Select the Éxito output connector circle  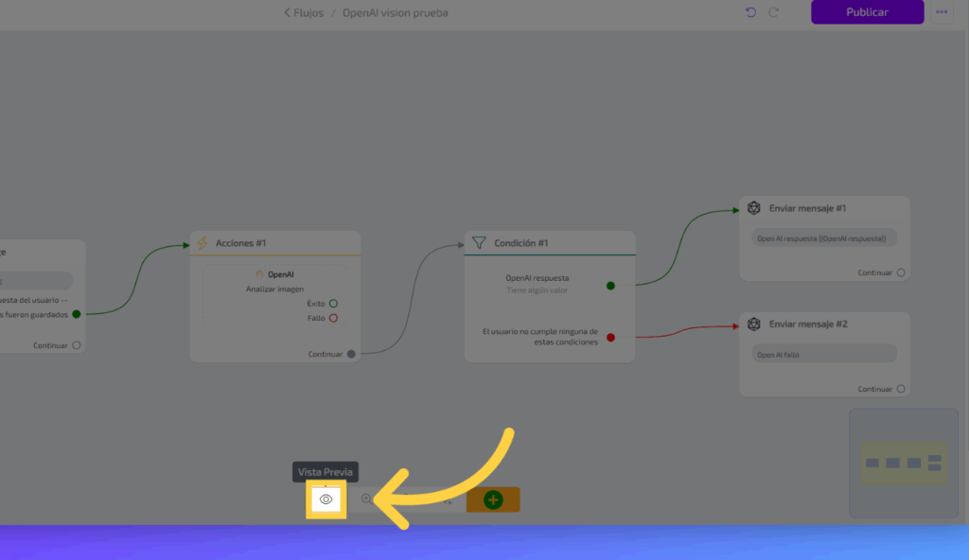333,304
